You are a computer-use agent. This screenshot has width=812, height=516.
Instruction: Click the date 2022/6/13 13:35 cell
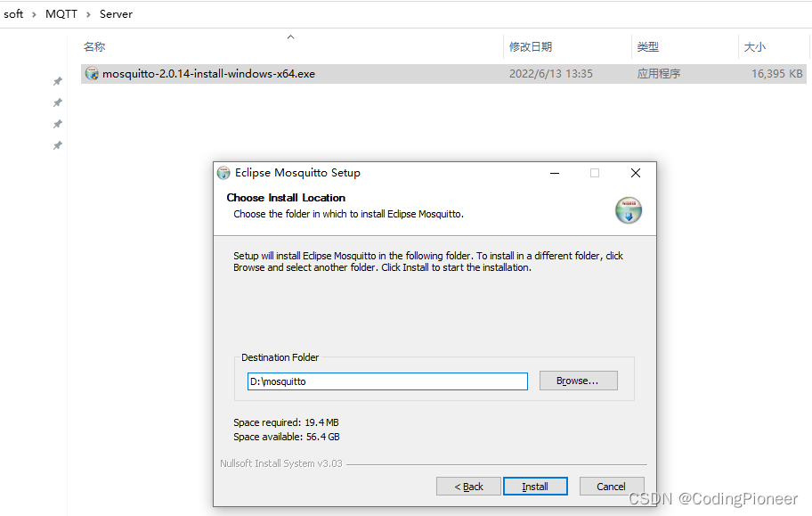coord(550,74)
